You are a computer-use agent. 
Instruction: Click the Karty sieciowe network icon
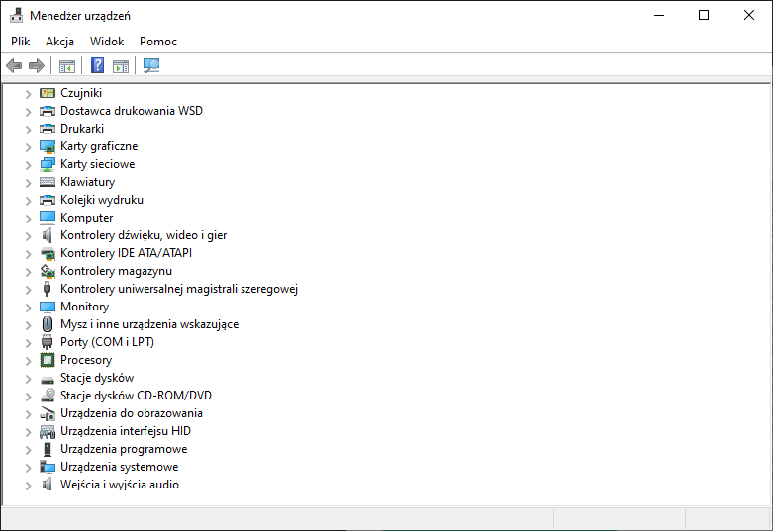point(48,164)
